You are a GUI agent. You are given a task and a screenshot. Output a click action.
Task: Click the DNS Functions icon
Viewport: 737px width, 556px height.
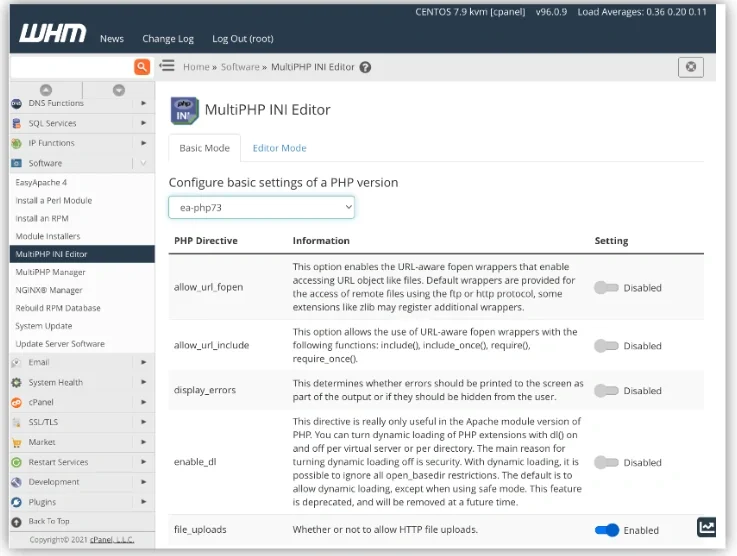click(16, 103)
